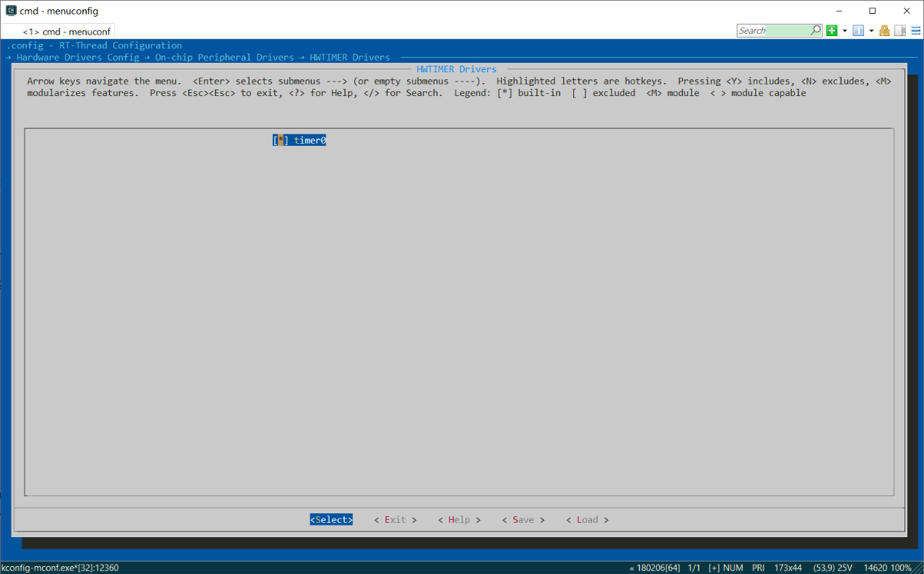Open the hamburger settings menu icon
The width and height of the screenshot is (924, 574).
tap(915, 30)
